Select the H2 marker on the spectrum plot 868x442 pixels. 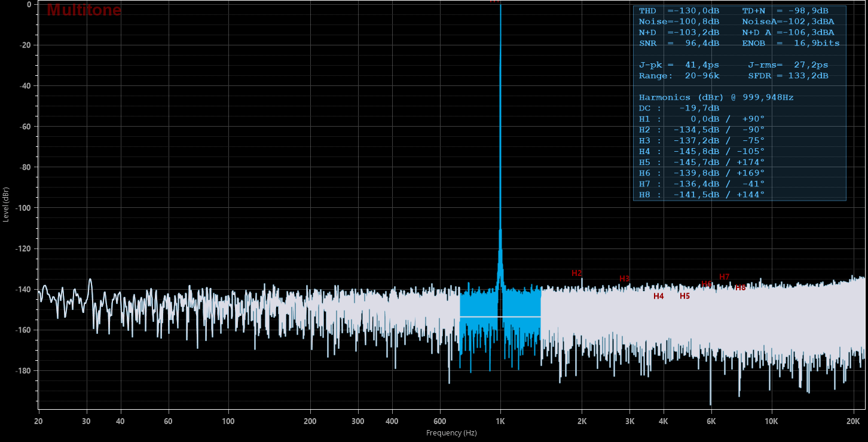point(576,273)
